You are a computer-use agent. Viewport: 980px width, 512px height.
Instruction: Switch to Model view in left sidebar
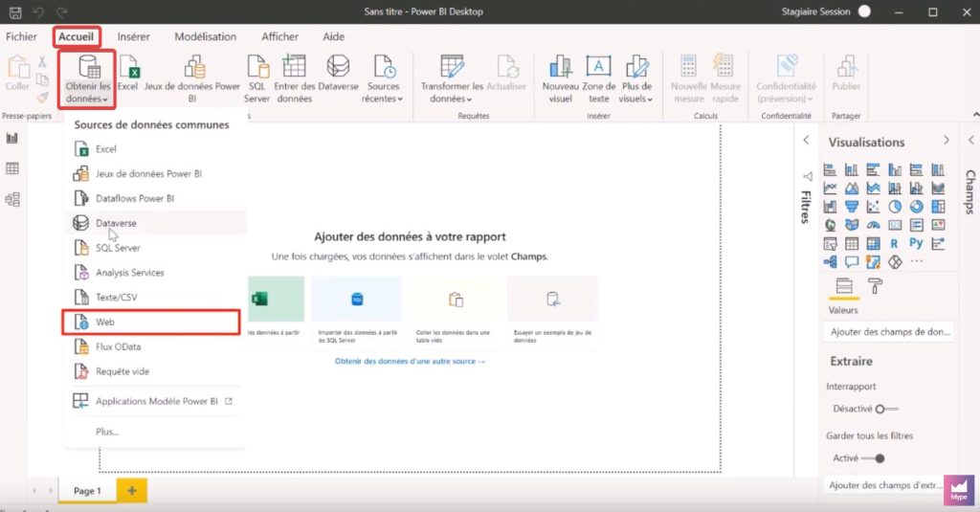pyautogui.click(x=12, y=199)
